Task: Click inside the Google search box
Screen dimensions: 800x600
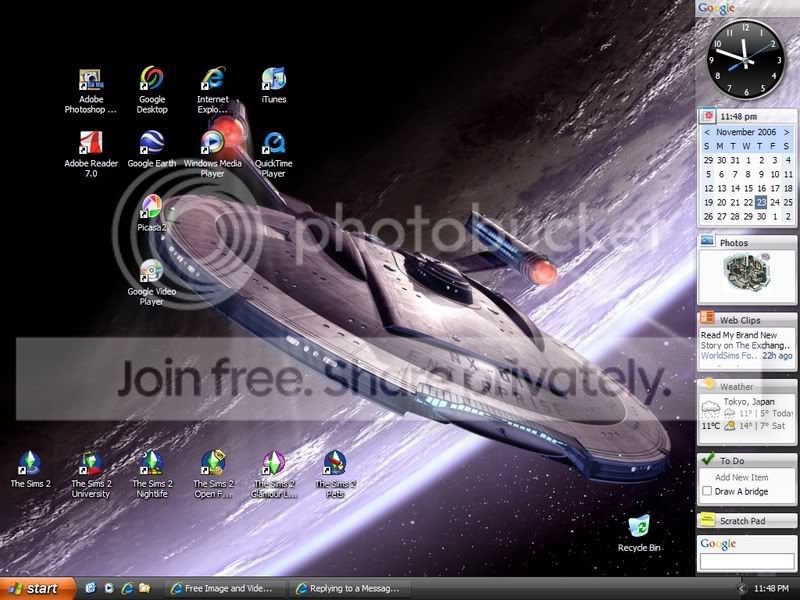Action: click(x=746, y=561)
